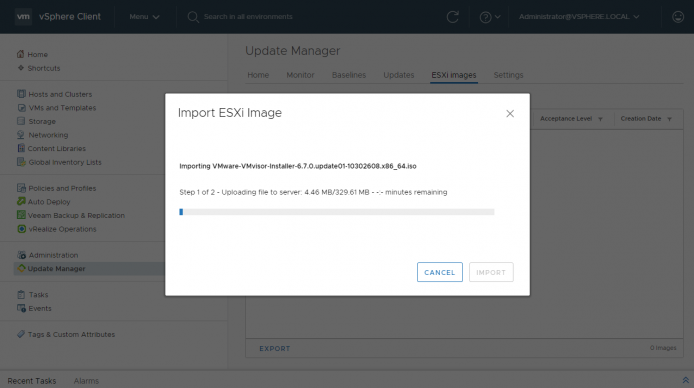The width and height of the screenshot is (694, 388).
Task: Open Networking inventory view
Action: pos(48,135)
